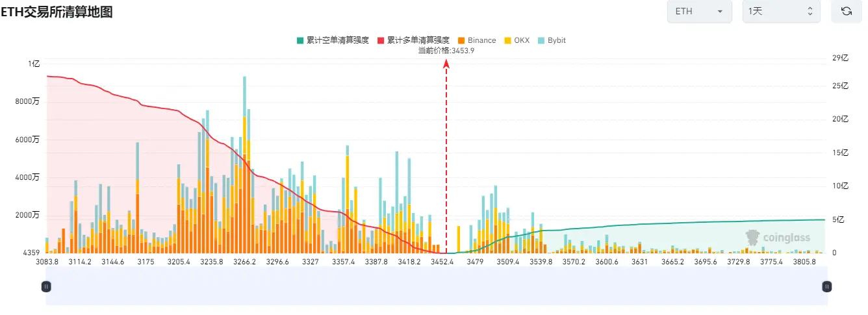Click the 3805.8 x-axis label
The width and height of the screenshot is (868, 315).
pyautogui.click(x=804, y=262)
